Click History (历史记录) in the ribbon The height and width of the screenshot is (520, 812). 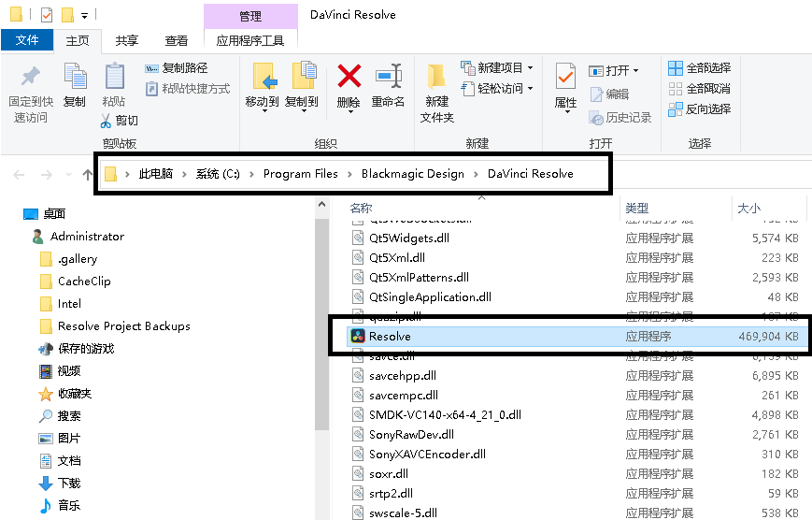620,118
